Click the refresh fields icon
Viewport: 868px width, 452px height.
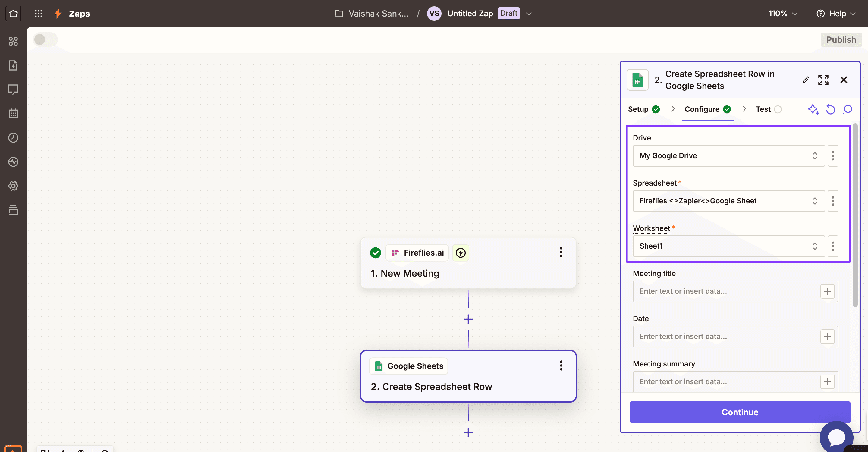coord(830,109)
